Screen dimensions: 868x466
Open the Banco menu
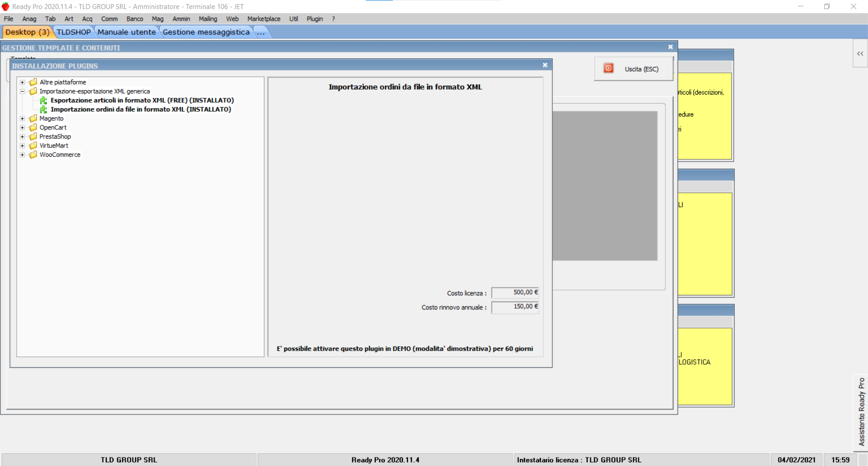pyautogui.click(x=135, y=19)
